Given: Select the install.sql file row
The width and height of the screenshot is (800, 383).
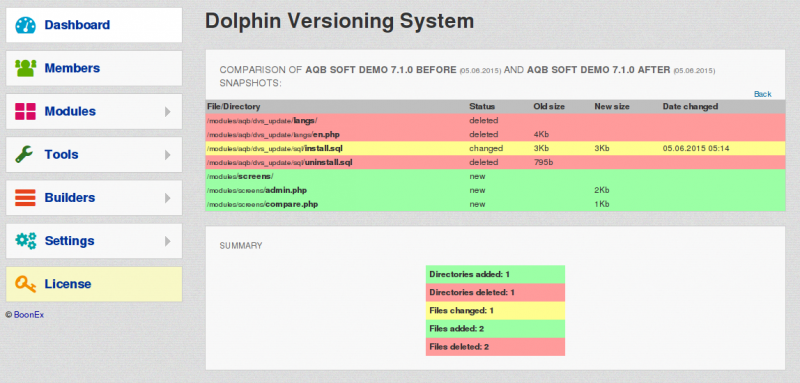Looking at the screenshot, I should [x=495, y=148].
